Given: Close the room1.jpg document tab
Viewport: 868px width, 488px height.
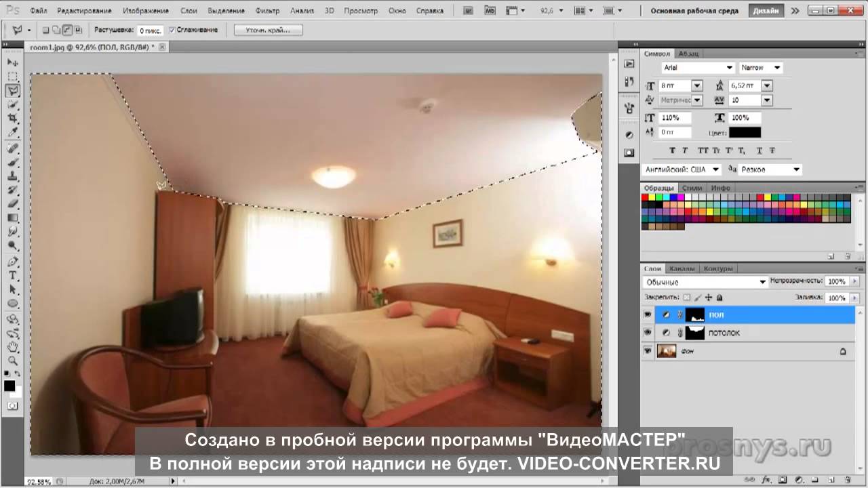Looking at the screenshot, I should 162,47.
